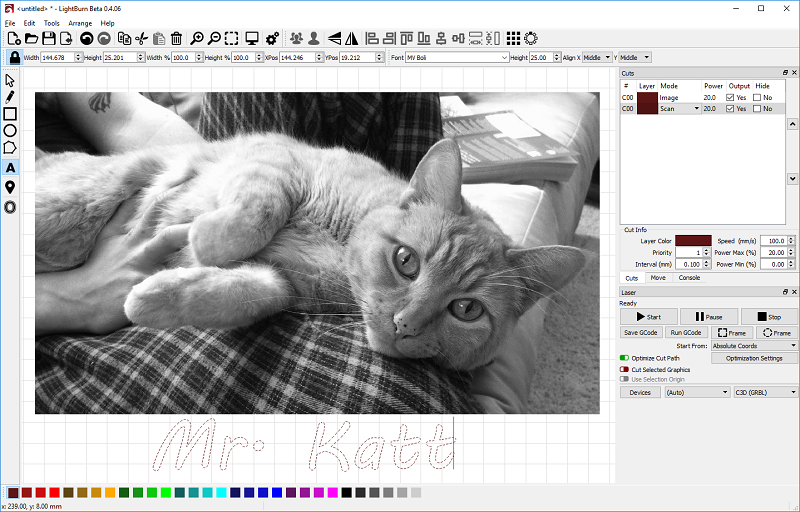The width and height of the screenshot is (800, 512).
Task: Open the Font dropdown showing MV Boli
Action: click(x=457, y=58)
